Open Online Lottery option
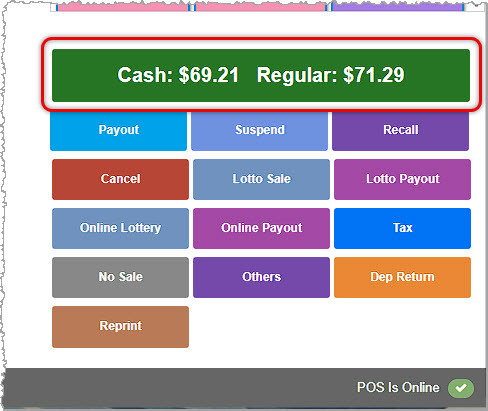Screen dimensions: 488x411 point(120,228)
